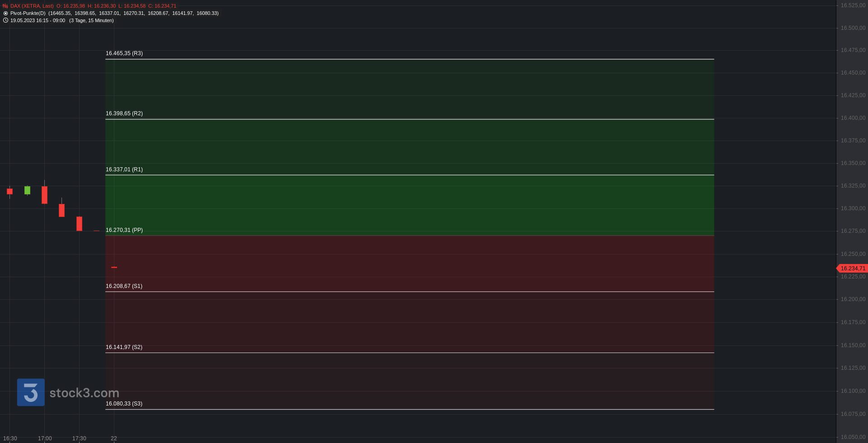
Task: Click the Pivot-Punkte indicator icon
Action: point(5,14)
